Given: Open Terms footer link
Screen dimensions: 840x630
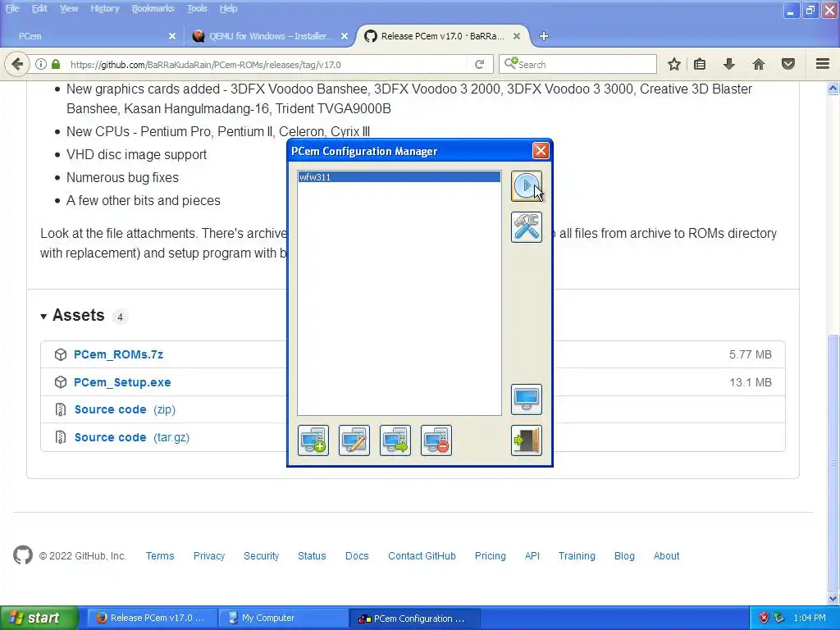Looking at the screenshot, I should tap(160, 556).
